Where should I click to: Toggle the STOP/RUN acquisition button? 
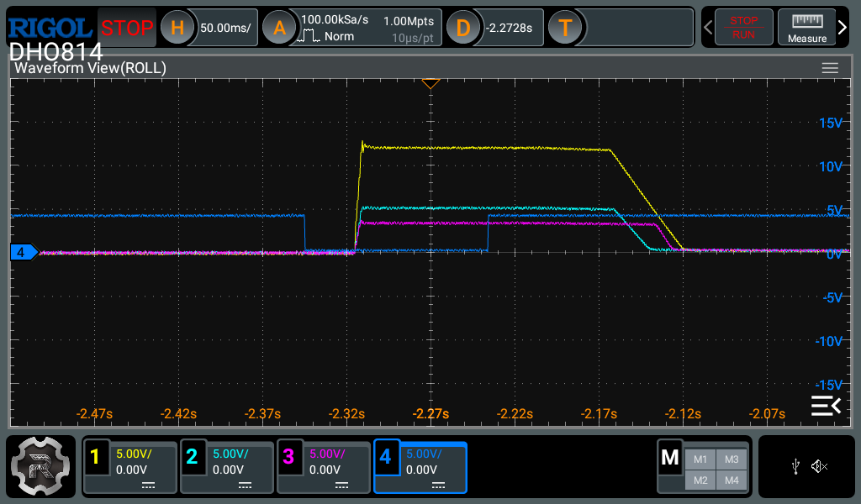743,28
